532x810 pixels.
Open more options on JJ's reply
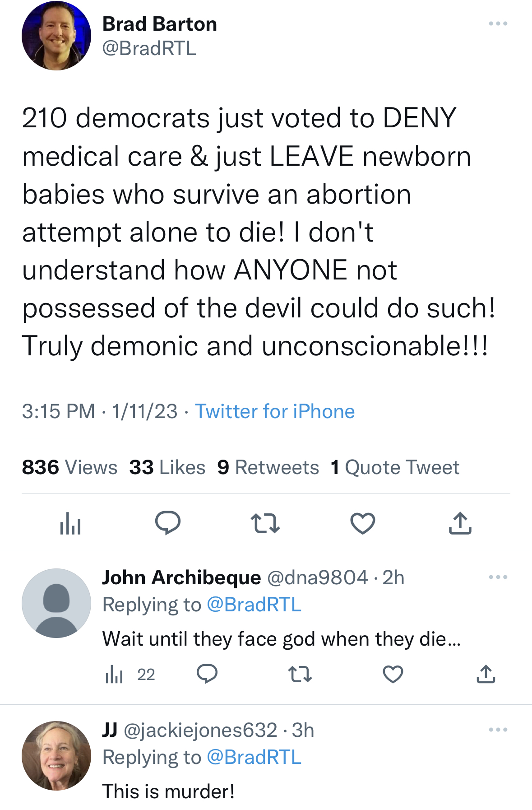[498, 730]
